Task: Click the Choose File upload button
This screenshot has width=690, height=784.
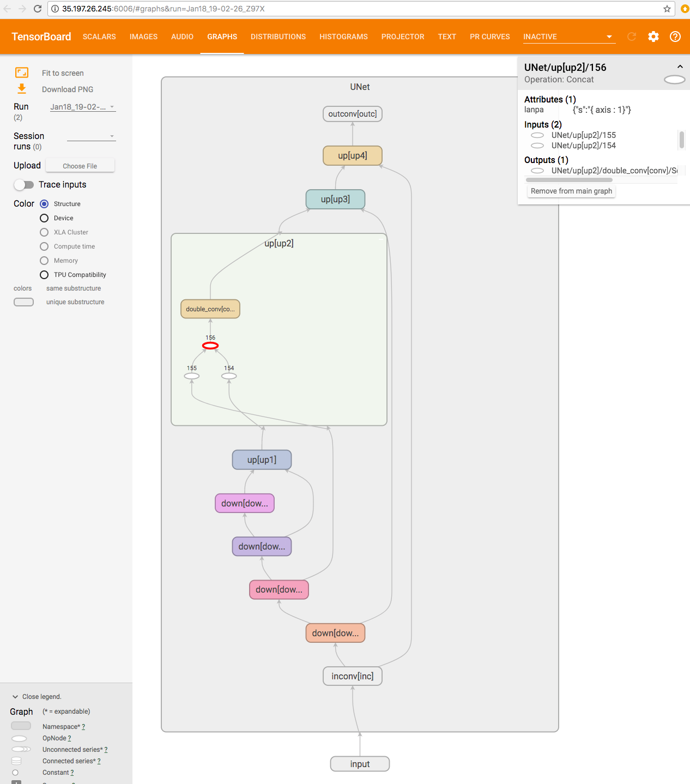Action: point(80,166)
